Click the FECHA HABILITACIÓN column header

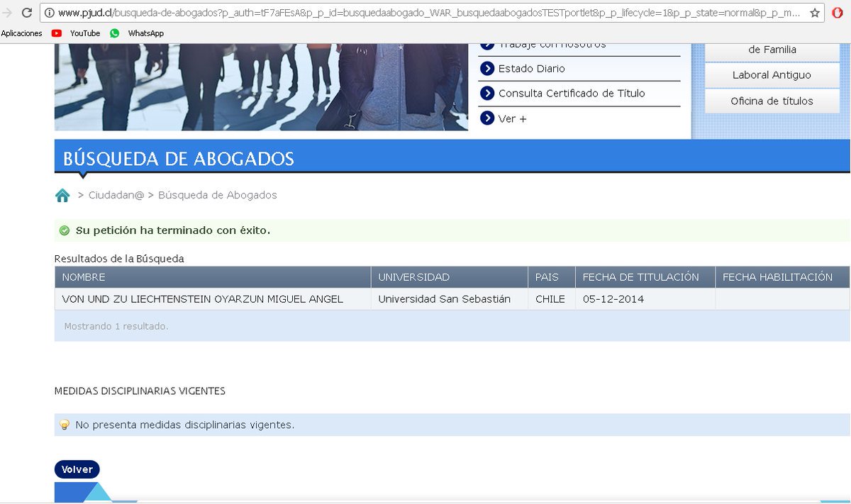[782, 277]
